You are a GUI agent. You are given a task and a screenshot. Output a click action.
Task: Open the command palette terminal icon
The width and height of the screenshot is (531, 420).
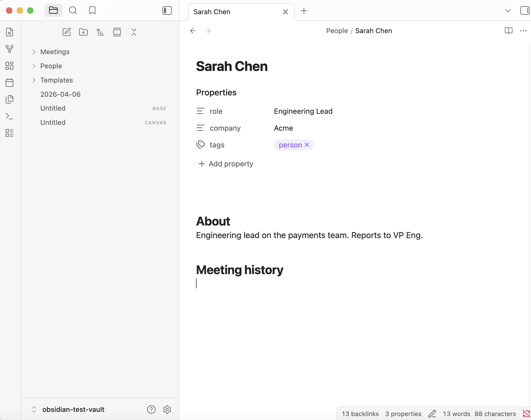(9, 116)
